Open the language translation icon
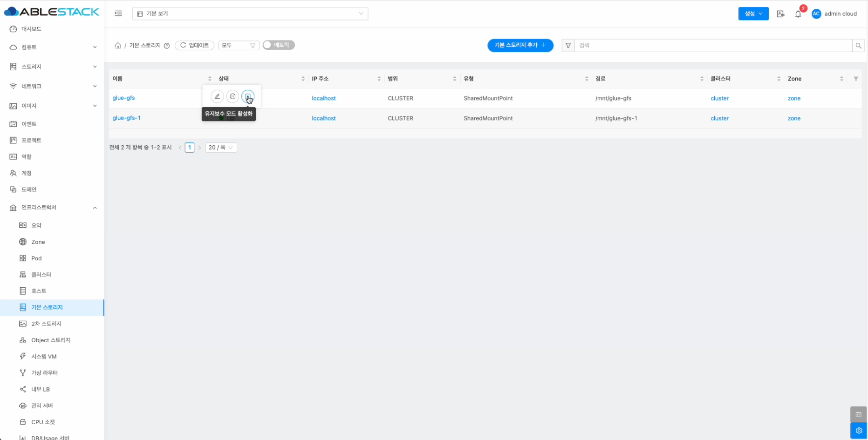This screenshot has width=868, height=440. click(x=781, y=14)
